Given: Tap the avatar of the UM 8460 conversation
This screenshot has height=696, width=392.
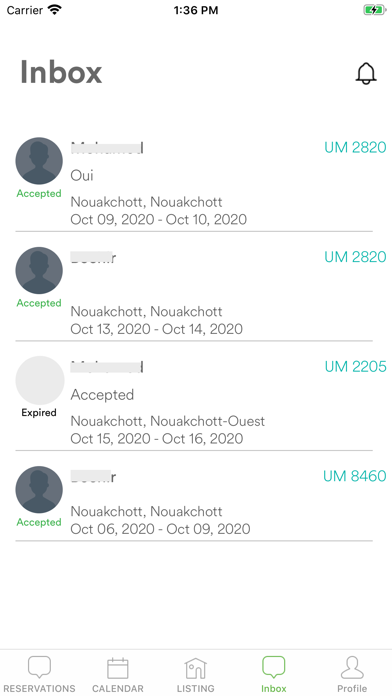Looking at the screenshot, I should point(39,490).
